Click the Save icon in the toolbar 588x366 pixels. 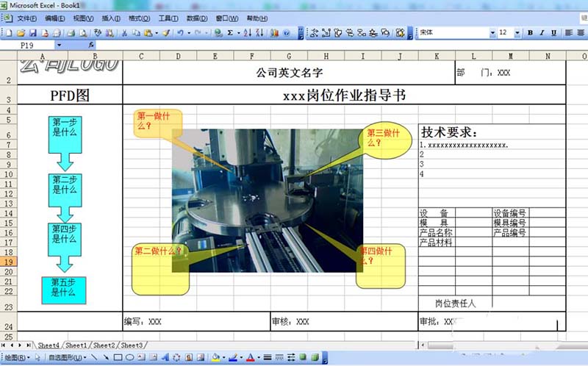click(x=33, y=33)
